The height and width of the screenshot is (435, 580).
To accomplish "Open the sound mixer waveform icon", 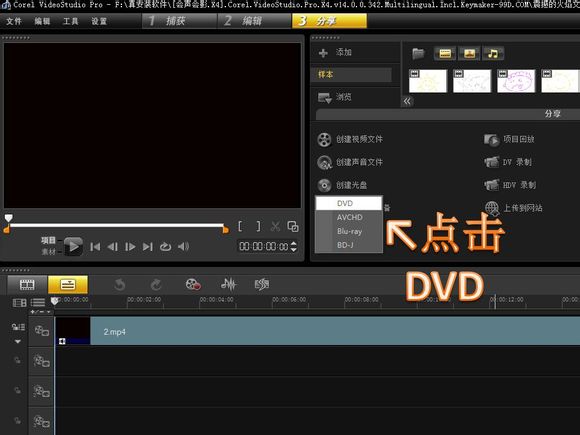I will coord(228,284).
